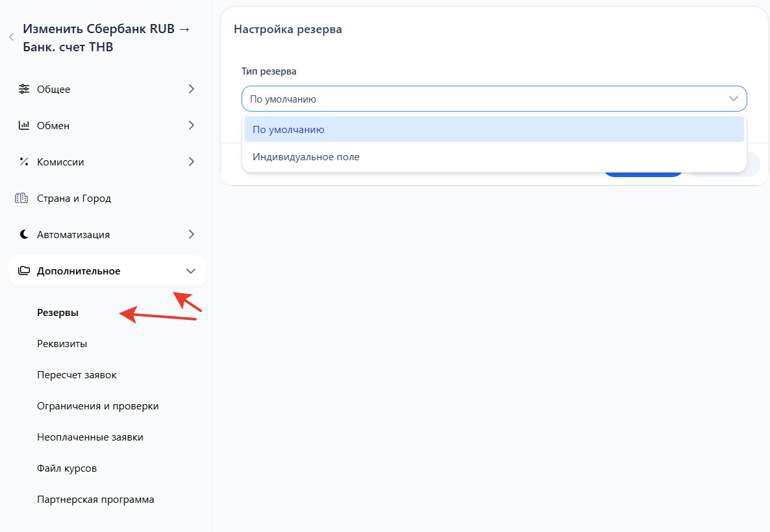This screenshot has width=770, height=532.
Task: Open the Тип резерва dropdown field
Action: [x=493, y=99]
